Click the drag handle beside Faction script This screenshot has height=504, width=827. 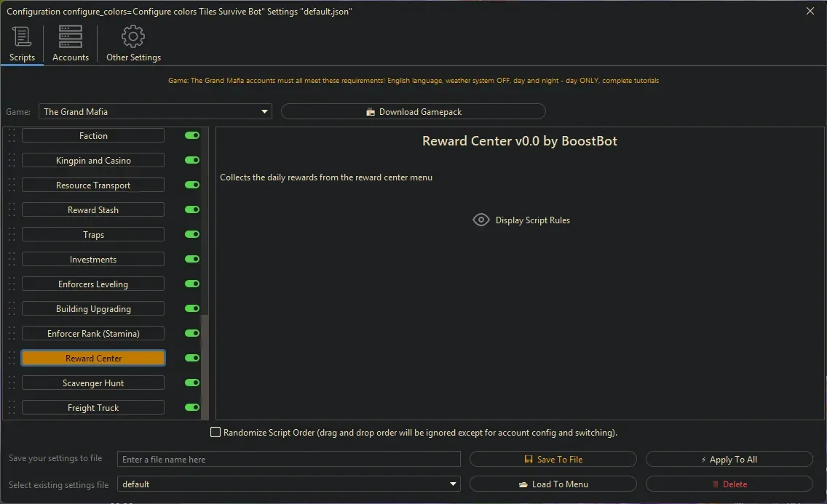[12, 136]
